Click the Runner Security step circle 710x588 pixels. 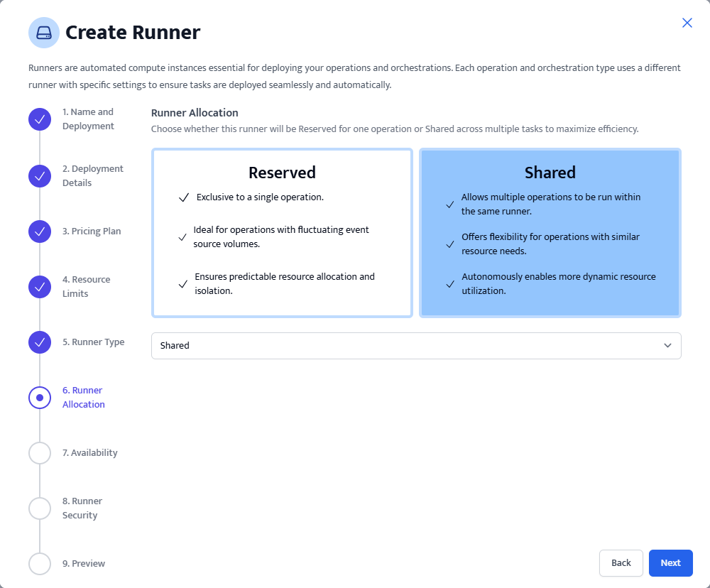tap(40, 508)
